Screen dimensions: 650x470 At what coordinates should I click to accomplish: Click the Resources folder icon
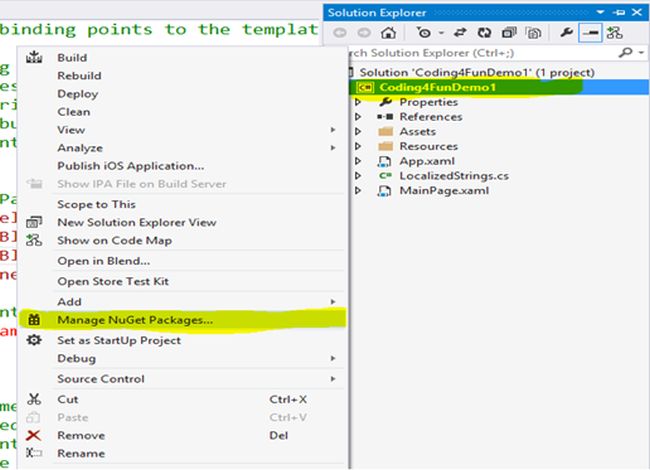[x=386, y=146]
